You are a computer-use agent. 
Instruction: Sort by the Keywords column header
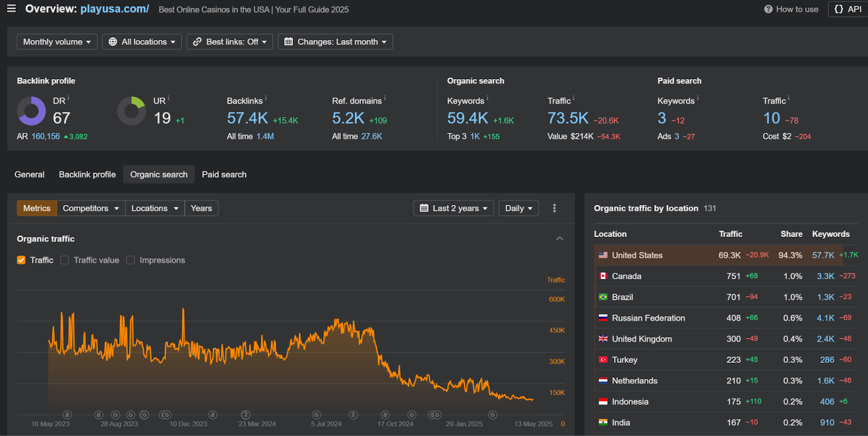pyautogui.click(x=831, y=234)
